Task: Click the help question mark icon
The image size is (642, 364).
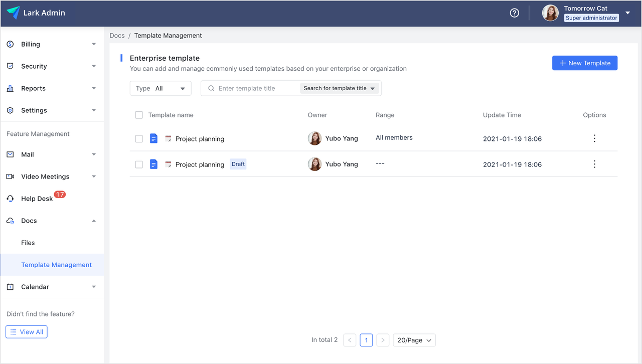Action: 514,13
